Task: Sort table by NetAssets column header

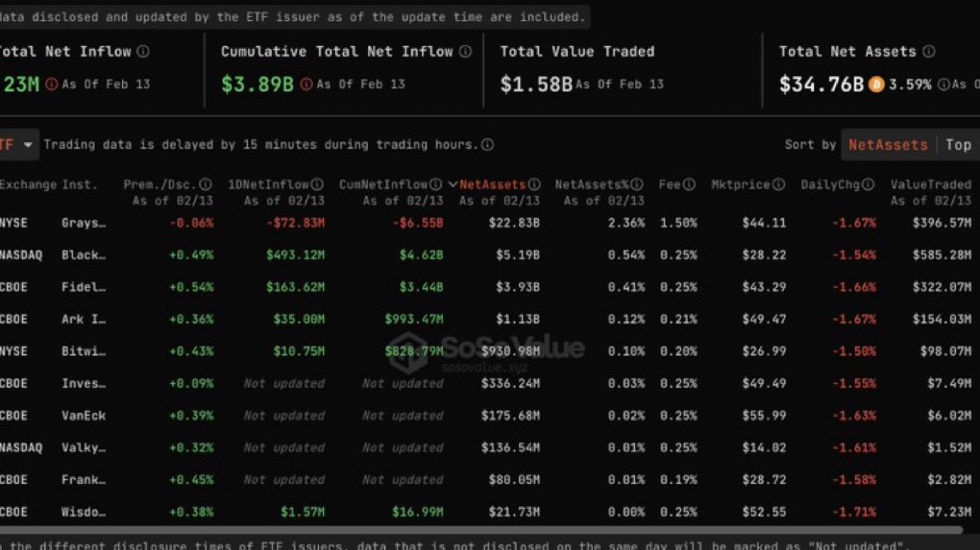Action: (492, 185)
